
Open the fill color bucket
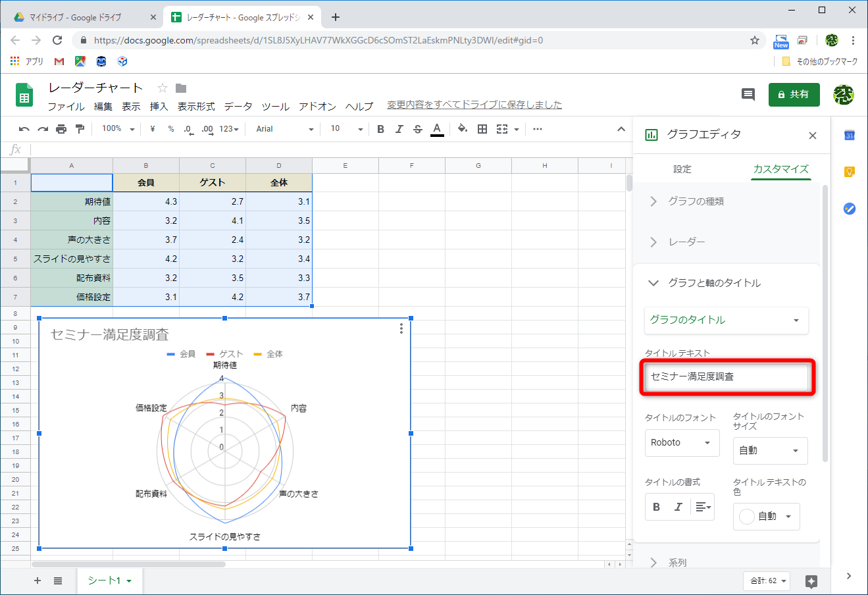coord(463,129)
